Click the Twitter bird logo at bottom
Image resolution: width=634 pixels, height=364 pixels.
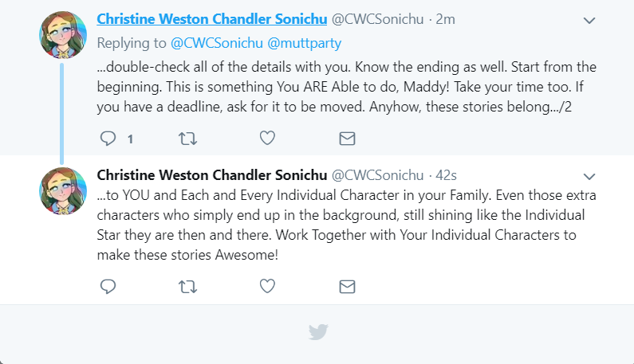tap(318, 332)
